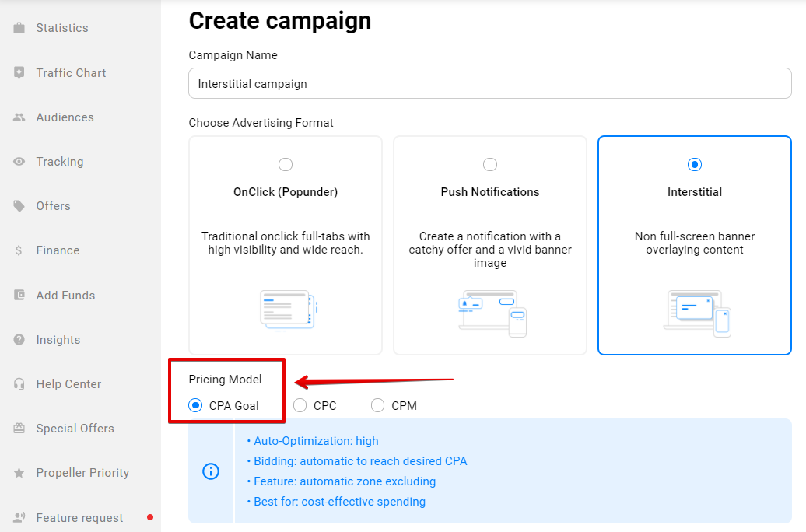Click the Finance dollar icon
Image resolution: width=806 pixels, height=532 pixels.
click(19, 250)
